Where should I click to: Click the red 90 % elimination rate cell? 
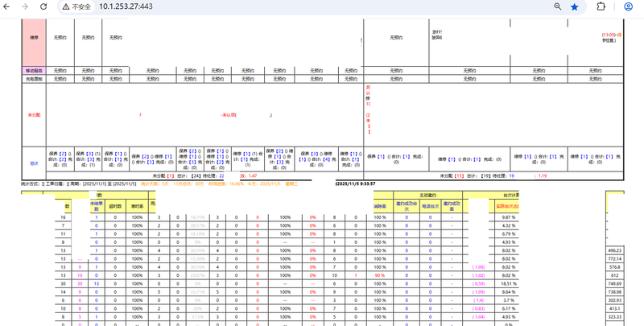click(379, 275)
